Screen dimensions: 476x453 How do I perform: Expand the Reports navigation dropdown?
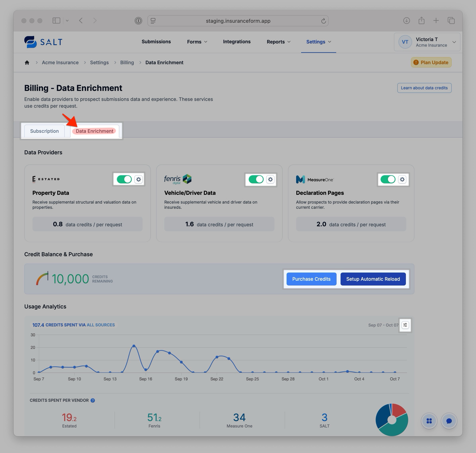(x=278, y=42)
